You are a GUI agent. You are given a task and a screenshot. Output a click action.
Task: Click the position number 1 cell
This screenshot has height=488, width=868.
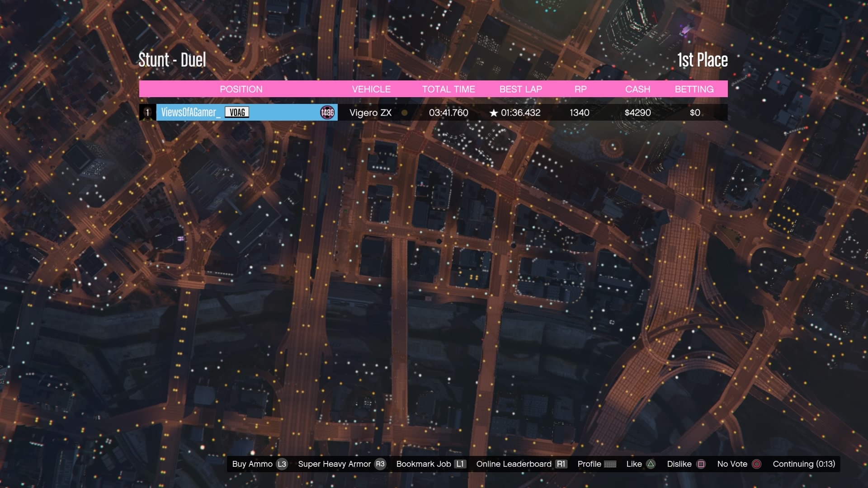pos(147,113)
